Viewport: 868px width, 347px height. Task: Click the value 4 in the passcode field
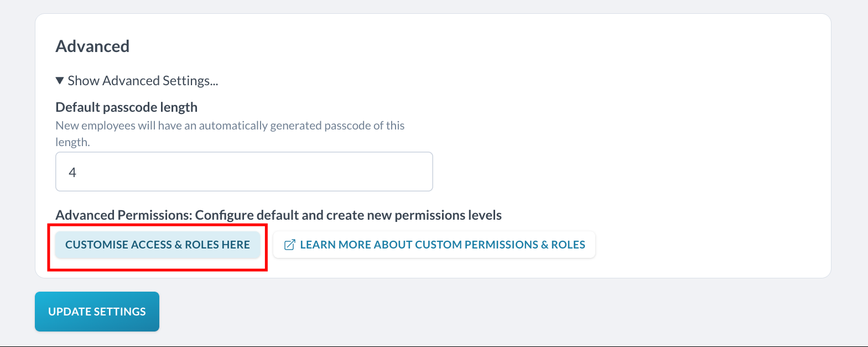[72, 173]
